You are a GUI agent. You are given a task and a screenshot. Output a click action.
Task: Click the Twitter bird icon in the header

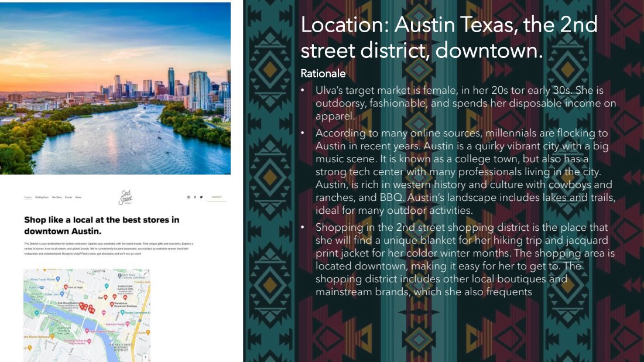[201, 197]
